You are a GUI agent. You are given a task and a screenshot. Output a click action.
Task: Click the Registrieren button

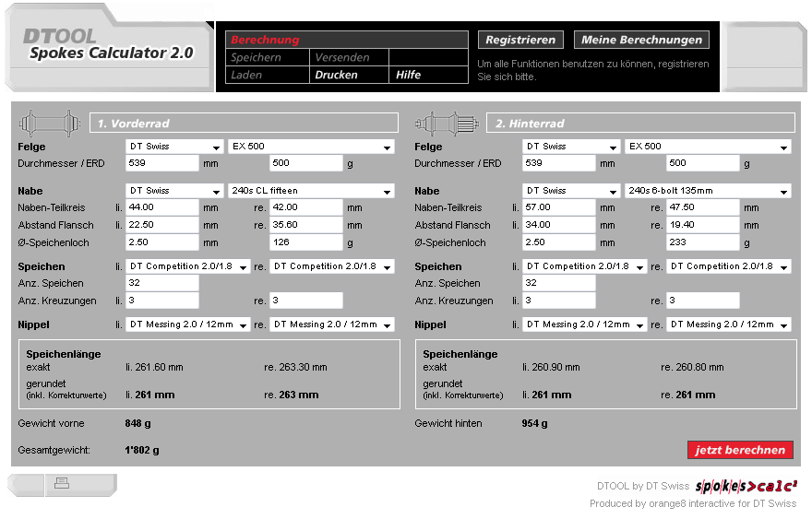tap(520, 40)
